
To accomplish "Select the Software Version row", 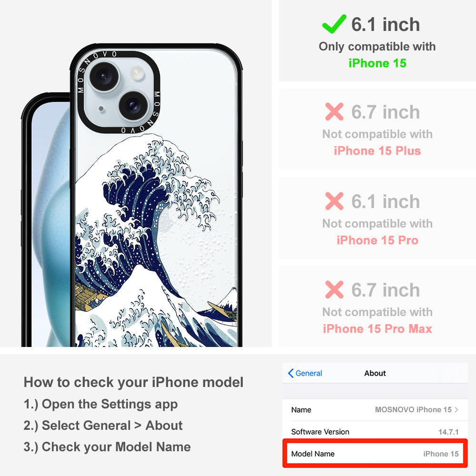I will tap(375, 432).
